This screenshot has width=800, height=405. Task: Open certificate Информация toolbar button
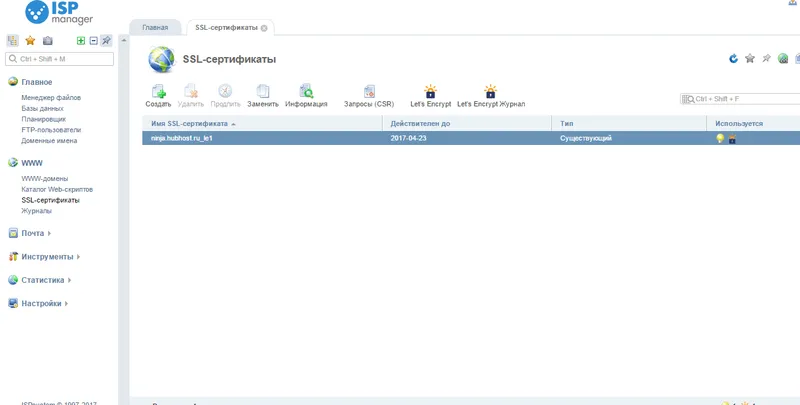(x=306, y=96)
